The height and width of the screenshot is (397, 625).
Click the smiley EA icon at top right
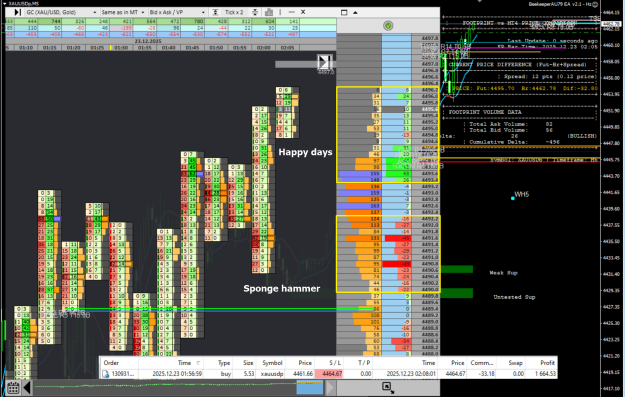pos(595,4)
